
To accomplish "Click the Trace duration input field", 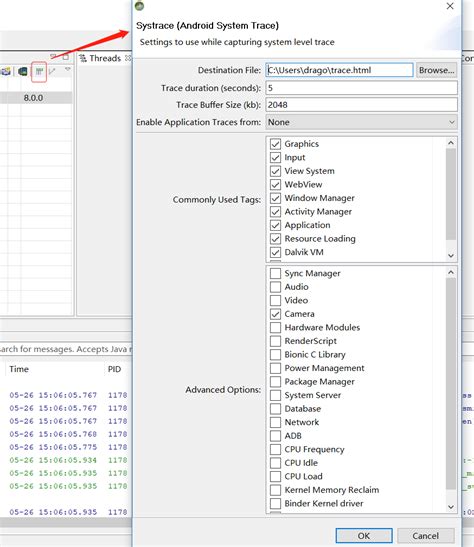I will point(361,88).
